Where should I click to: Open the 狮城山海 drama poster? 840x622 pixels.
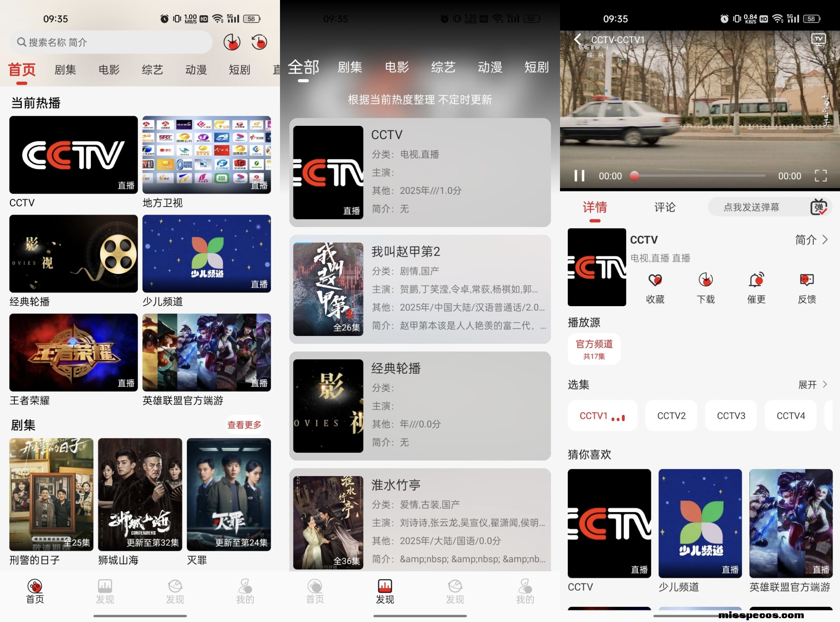[140, 494]
